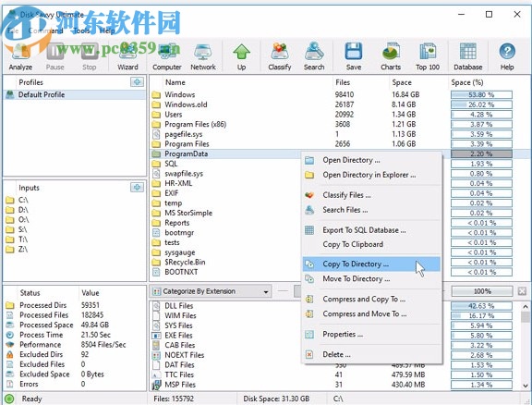Choose Open Directory from context menu
The image size is (532, 405).
click(x=372, y=160)
